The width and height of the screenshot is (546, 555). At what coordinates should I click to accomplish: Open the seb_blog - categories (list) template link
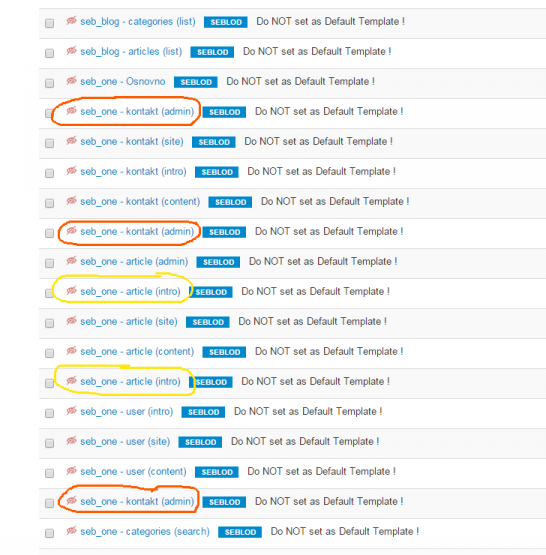coord(138,22)
